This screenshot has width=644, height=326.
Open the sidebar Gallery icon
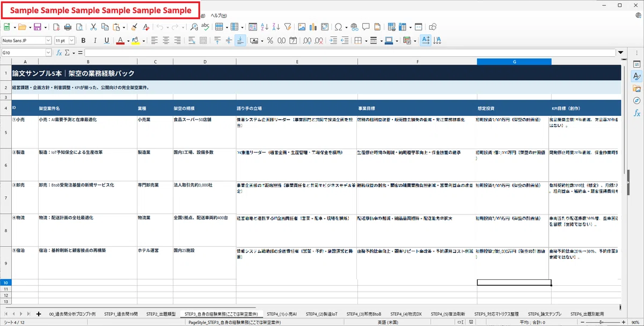[x=637, y=88]
